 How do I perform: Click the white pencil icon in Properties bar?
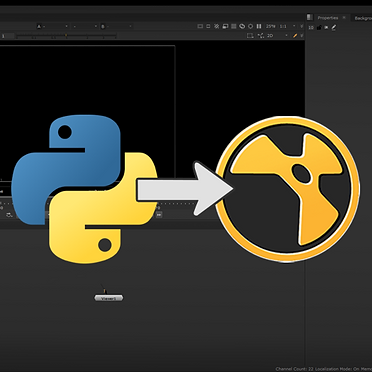click(x=334, y=28)
